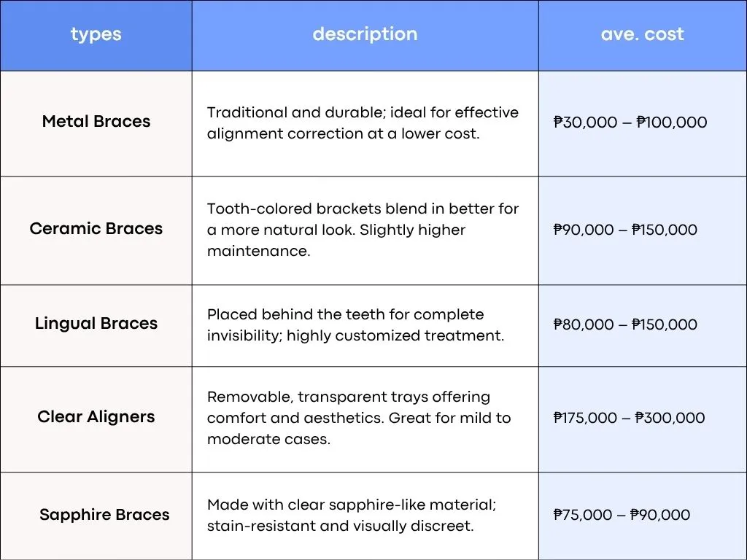
Task: Click the ₱175,000 starting price for Clear Aligners
Action: pos(588,419)
